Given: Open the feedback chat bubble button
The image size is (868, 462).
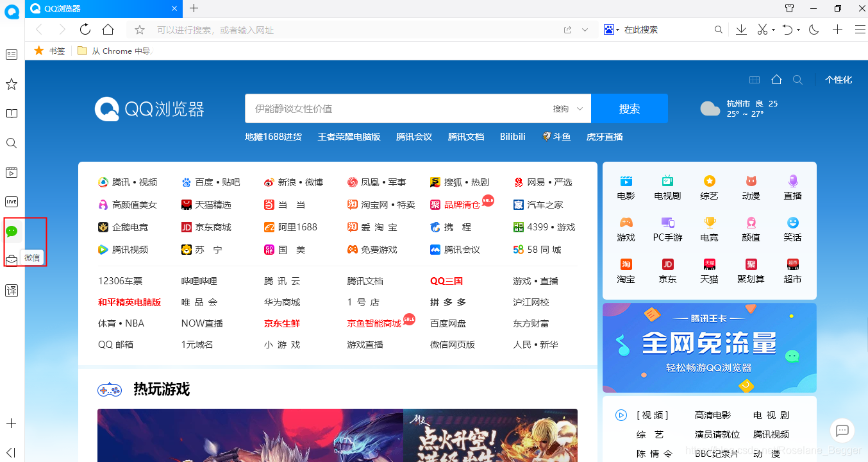Looking at the screenshot, I should [x=842, y=431].
